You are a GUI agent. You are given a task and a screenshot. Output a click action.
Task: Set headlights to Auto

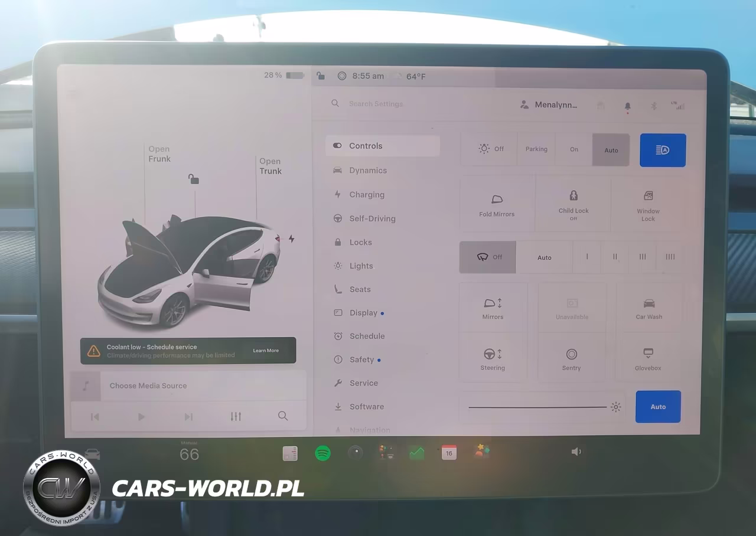(611, 150)
